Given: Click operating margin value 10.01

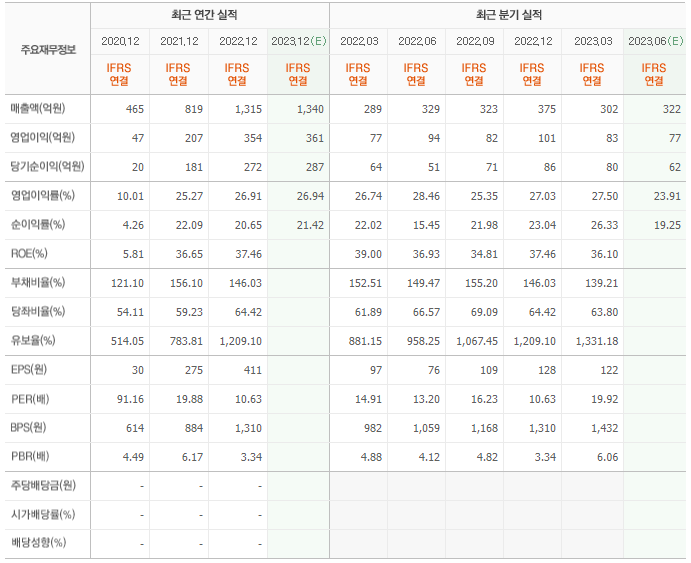Looking at the screenshot, I should (130, 196).
